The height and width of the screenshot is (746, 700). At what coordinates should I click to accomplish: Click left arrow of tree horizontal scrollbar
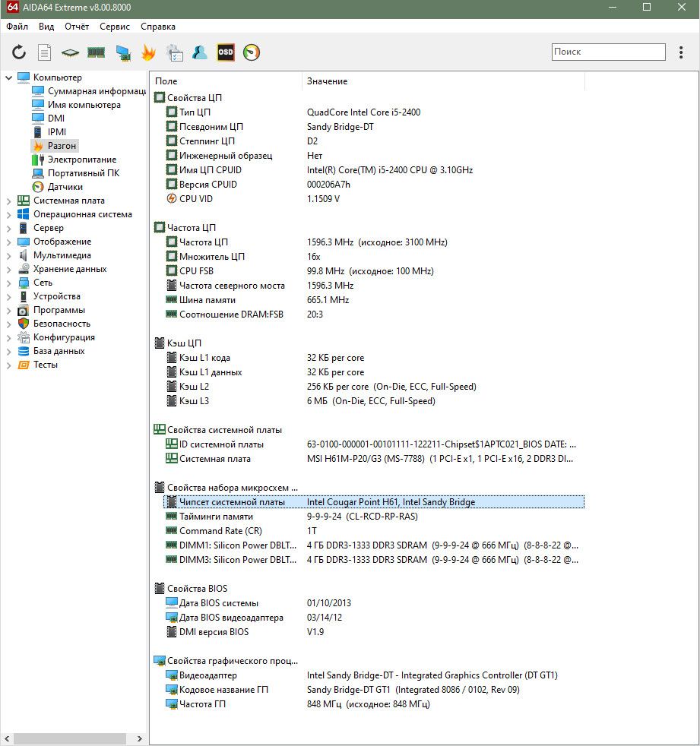tap(7, 739)
